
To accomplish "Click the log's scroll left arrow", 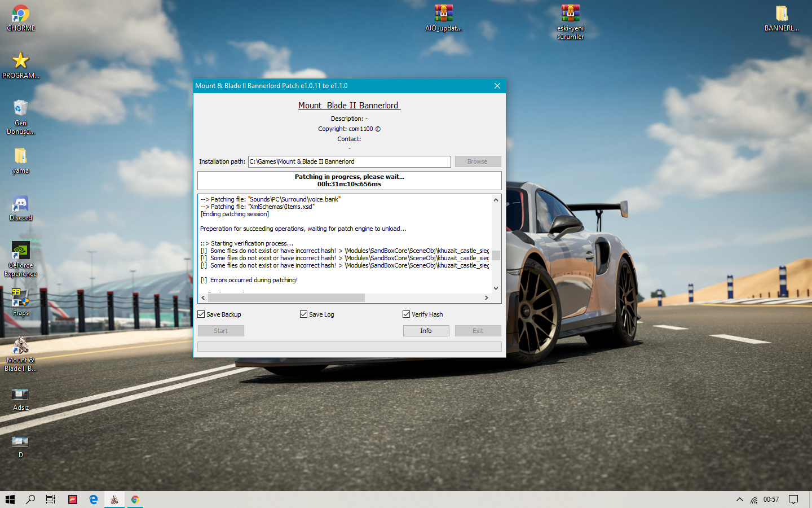I will [203, 298].
